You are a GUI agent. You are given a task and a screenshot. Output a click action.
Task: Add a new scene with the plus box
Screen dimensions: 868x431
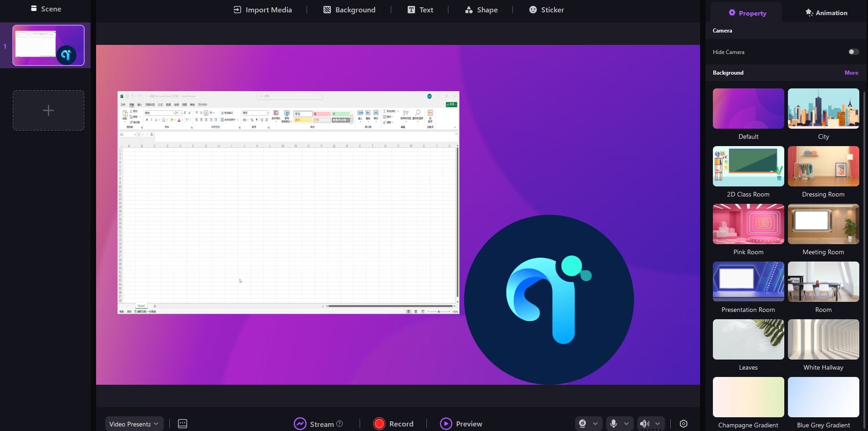tap(49, 110)
